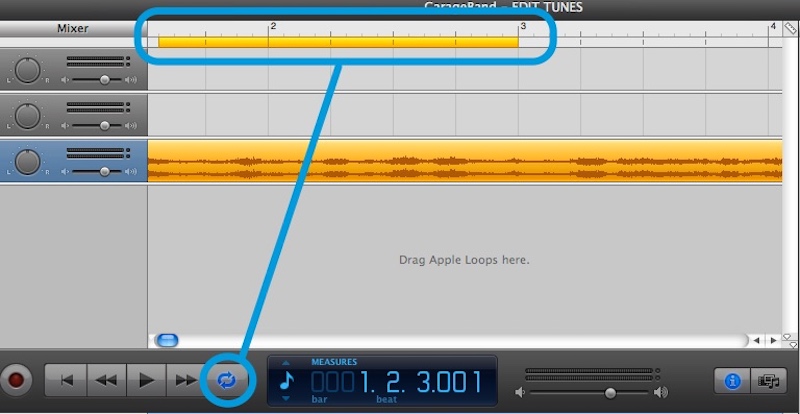Adjust the selected blue track's volume slider
Image resolution: width=800 pixels, height=414 pixels.
[x=105, y=172]
